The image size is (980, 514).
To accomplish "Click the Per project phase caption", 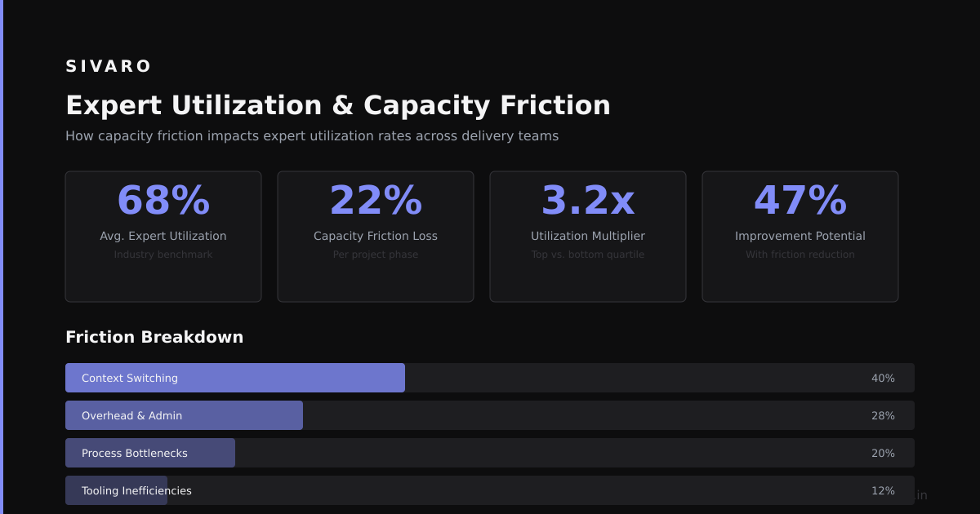I will point(376,255).
